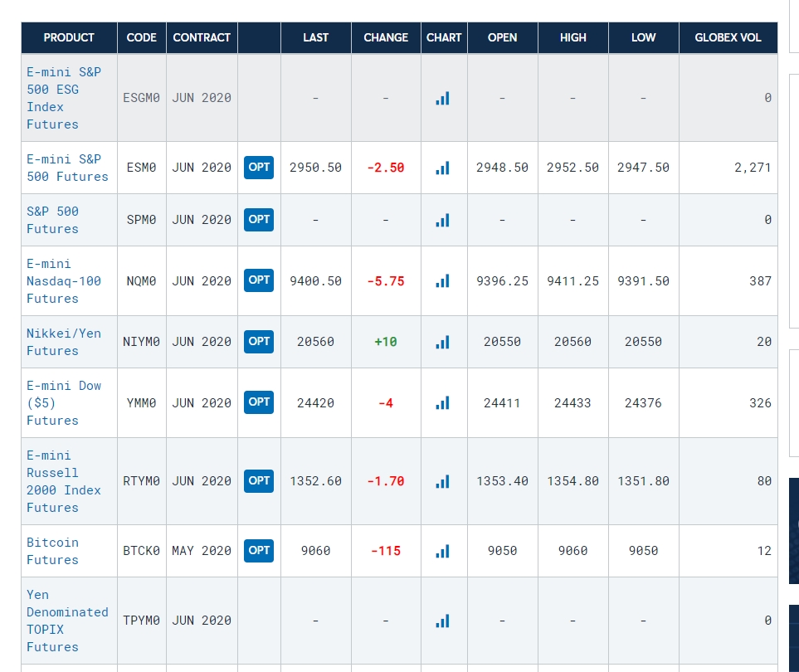Viewport: 799px width, 672px height.
Task: Select OPT button in Nikkei/Yen Futures row
Action: tap(259, 341)
